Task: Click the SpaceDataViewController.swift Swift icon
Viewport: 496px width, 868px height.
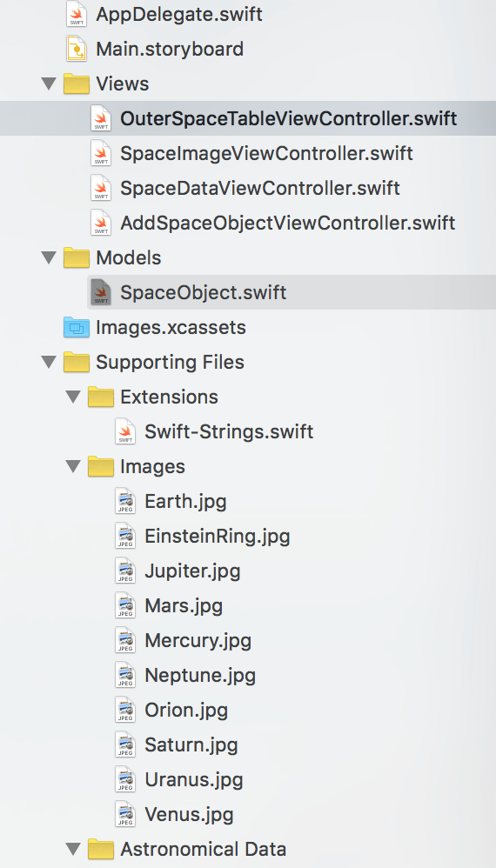Action: [x=101, y=188]
